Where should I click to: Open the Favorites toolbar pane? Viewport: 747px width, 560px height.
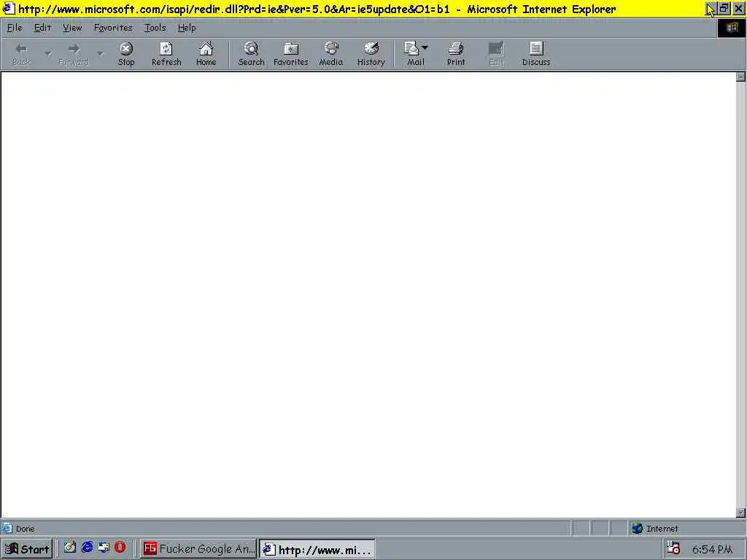pyautogui.click(x=290, y=54)
